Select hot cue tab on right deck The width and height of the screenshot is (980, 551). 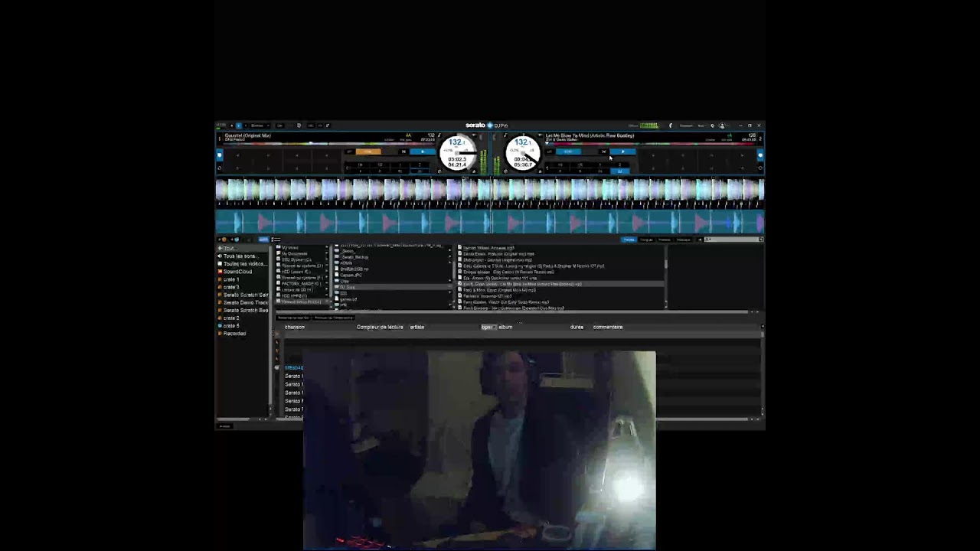point(760,155)
